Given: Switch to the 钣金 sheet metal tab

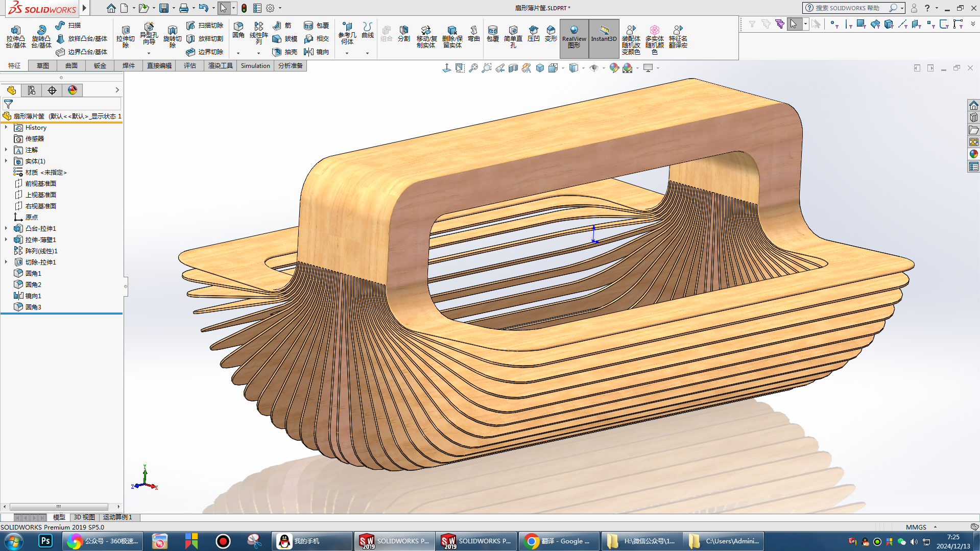Looking at the screenshot, I should click(100, 66).
